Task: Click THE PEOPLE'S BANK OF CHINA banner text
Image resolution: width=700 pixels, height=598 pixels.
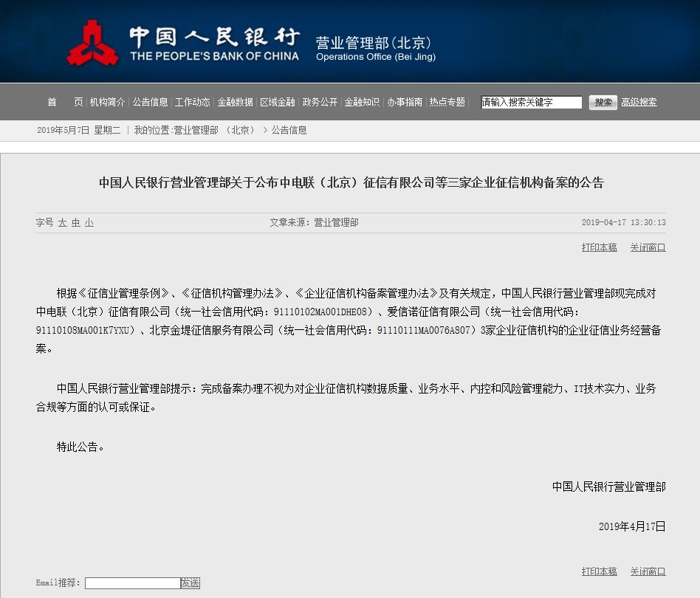Action: coord(214,56)
